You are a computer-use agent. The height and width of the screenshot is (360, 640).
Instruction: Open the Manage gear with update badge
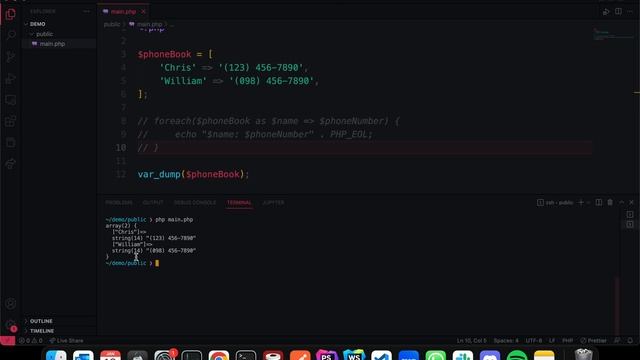pyautogui.click(x=11, y=325)
